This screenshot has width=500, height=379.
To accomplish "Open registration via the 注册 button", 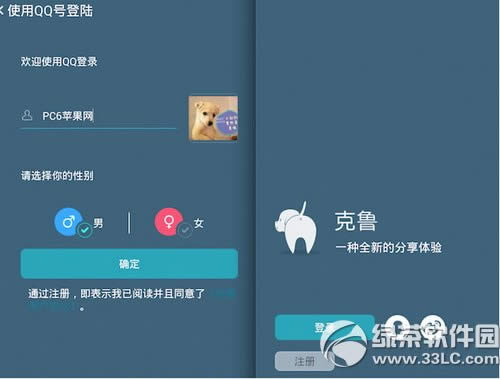I will coord(304,361).
